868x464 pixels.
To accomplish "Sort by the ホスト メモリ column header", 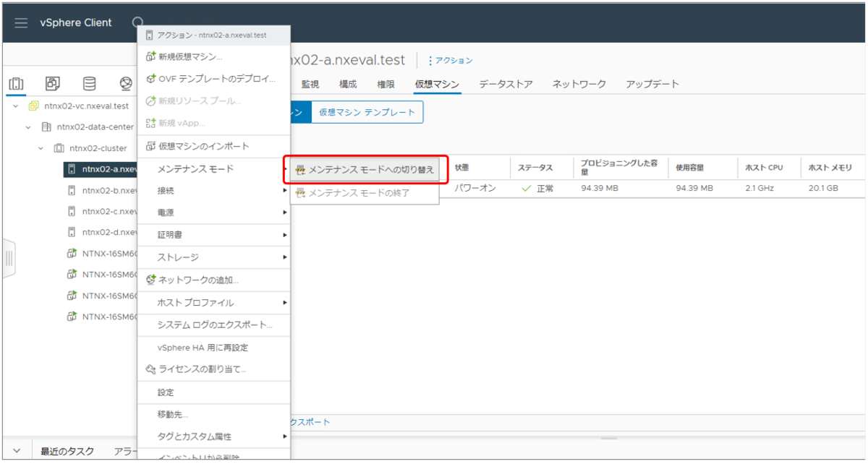I will tap(830, 168).
